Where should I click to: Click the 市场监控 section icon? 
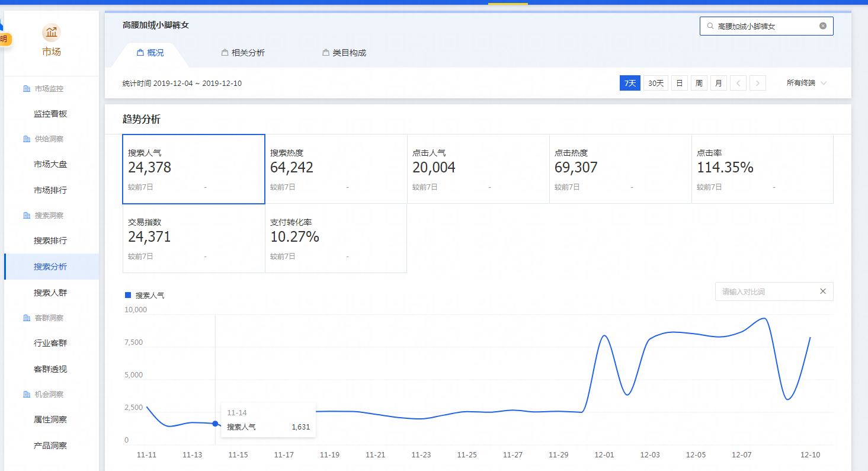26,89
